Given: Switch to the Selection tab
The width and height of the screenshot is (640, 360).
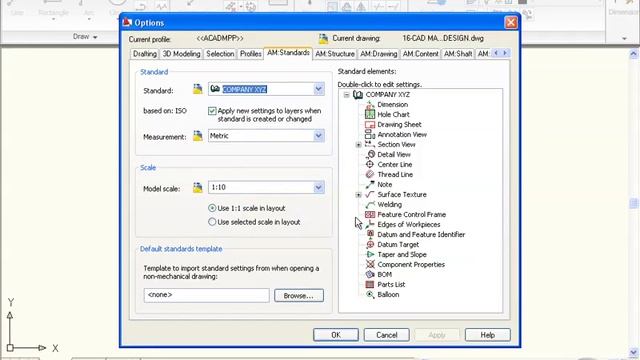Looking at the screenshot, I should (x=220, y=54).
